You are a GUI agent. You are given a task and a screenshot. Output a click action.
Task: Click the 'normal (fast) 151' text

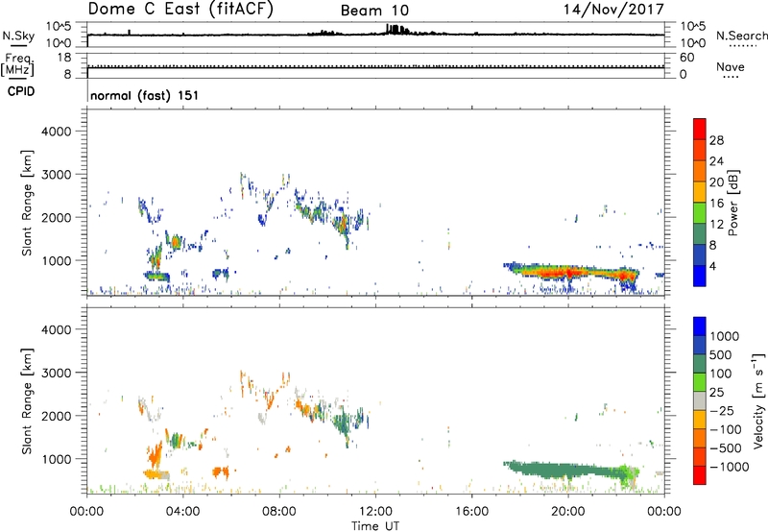click(145, 95)
